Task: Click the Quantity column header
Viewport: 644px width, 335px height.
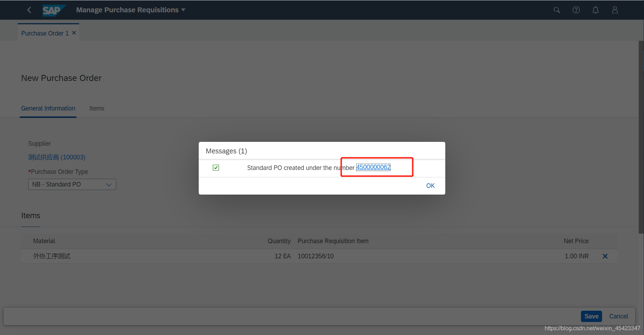Action: (279, 241)
